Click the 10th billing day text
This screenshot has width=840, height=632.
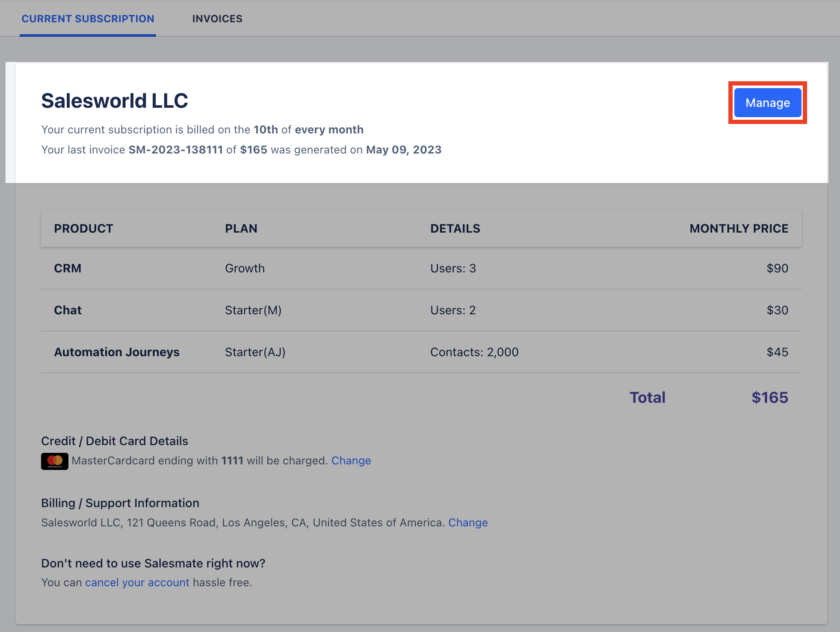266,130
